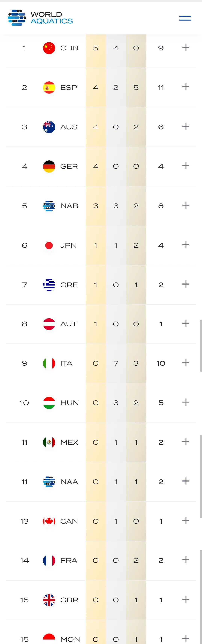Screen dimensions: 202x644
Task: Expand the NAA row plus sign
Action: pos(186,481)
